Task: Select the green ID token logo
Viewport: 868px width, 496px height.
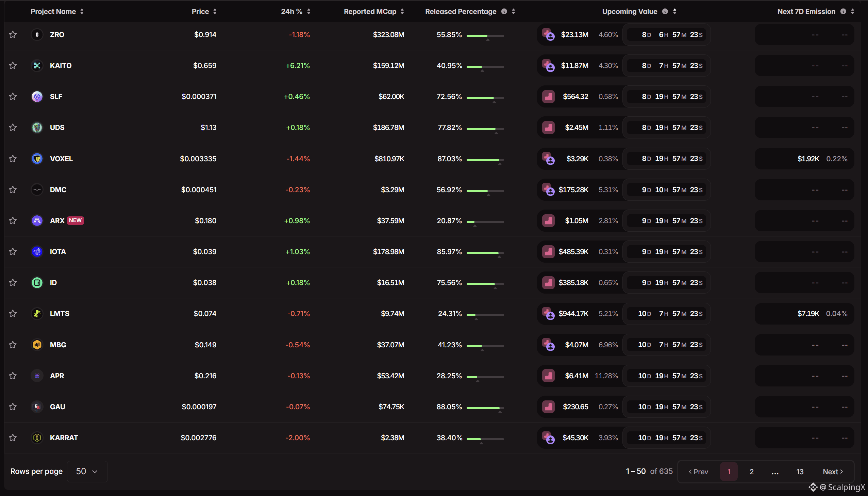Action: point(37,282)
